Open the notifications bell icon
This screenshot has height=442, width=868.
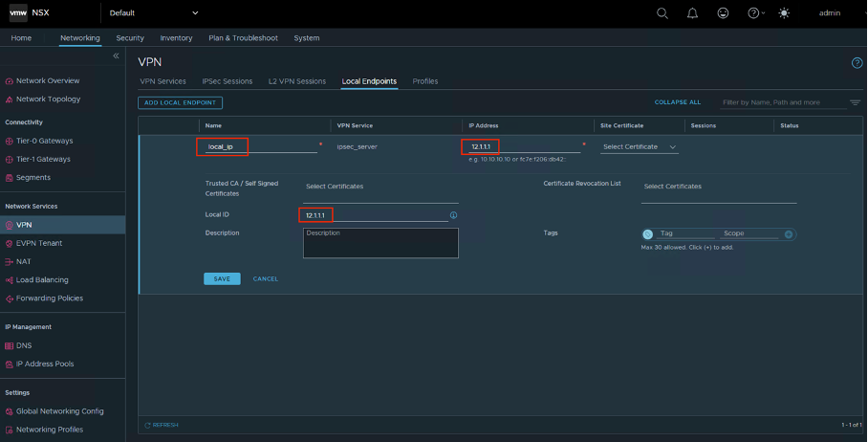click(x=693, y=13)
